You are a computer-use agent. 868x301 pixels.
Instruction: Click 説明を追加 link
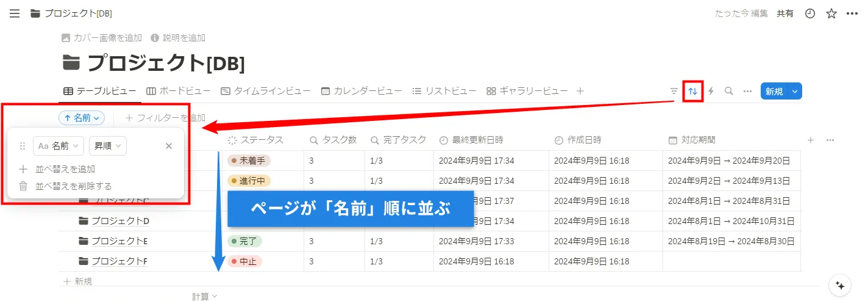click(178, 38)
